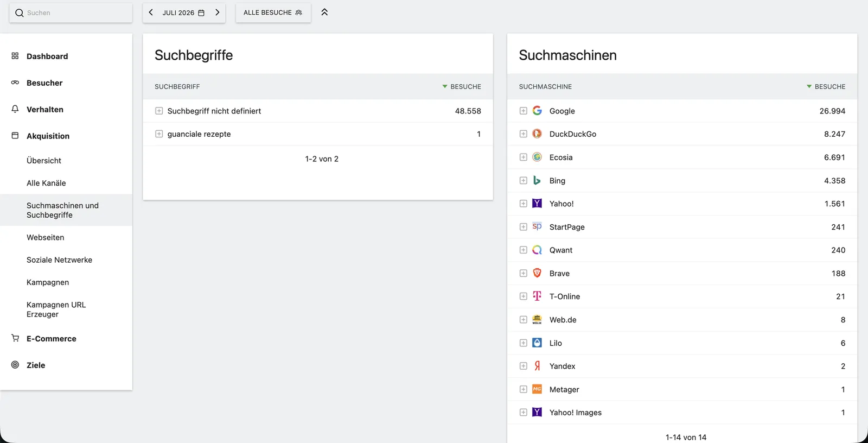Screen dimensions: 868x443
Task: Click the Lilo logo icon
Action: click(x=537, y=343)
